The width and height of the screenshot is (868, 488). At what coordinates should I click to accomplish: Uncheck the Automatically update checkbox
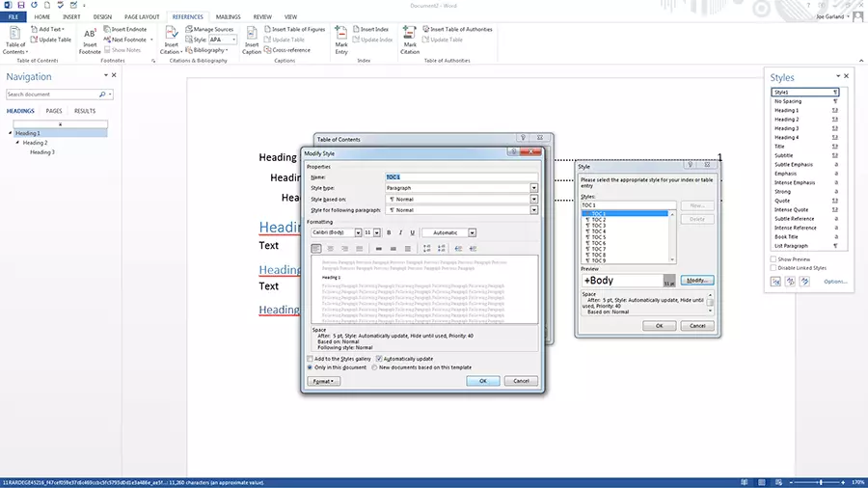(x=379, y=359)
